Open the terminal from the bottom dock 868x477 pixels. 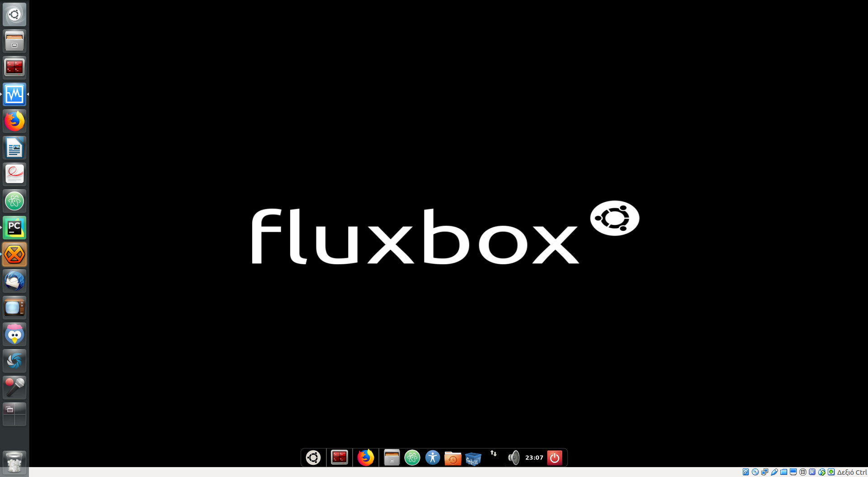[x=339, y=458]
